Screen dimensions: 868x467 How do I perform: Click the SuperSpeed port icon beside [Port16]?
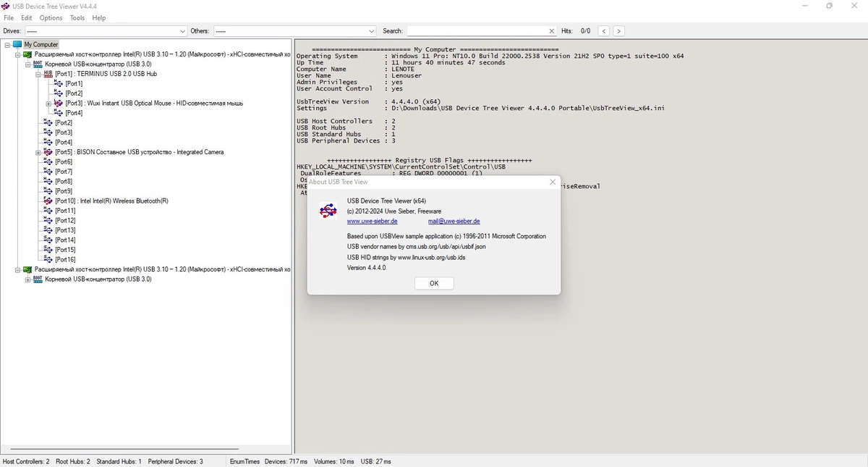pyautogui.click(x=48, y=259)
